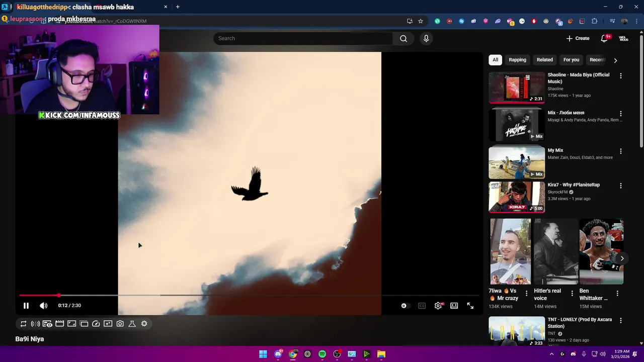Screen dimensions: 644x362
Task: Start voice search with the microphone
Action: [426, 38]
